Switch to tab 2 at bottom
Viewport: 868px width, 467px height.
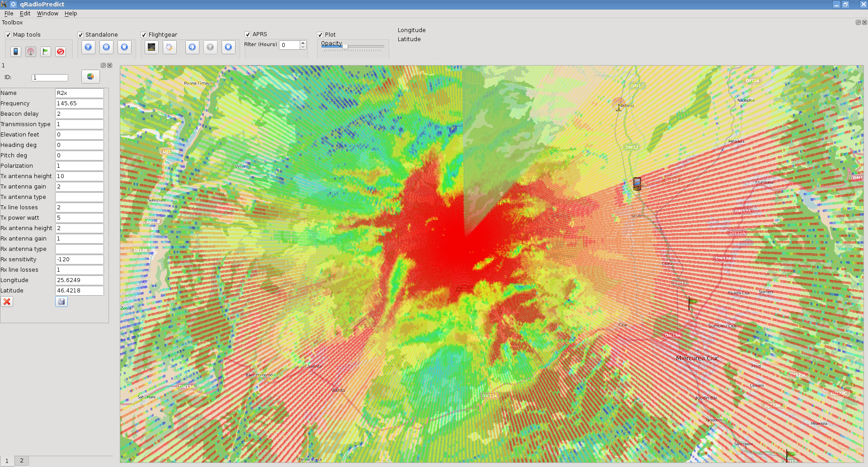tap(21, 460)
